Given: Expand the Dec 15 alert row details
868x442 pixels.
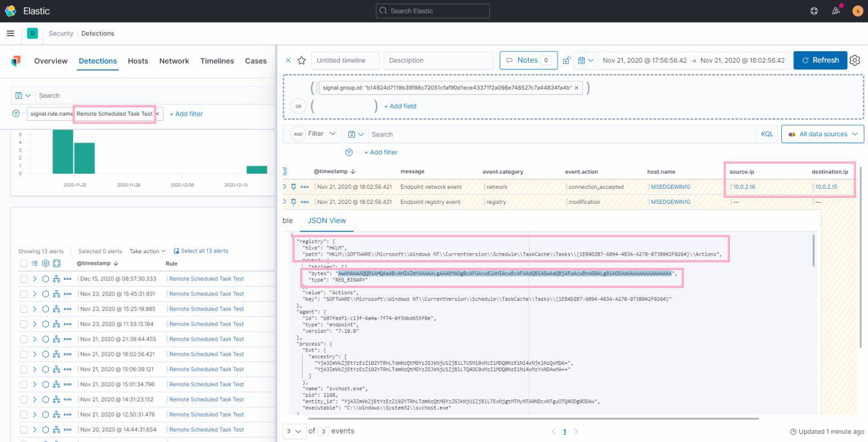Looking at the screenshot, I should click(36, 279).
